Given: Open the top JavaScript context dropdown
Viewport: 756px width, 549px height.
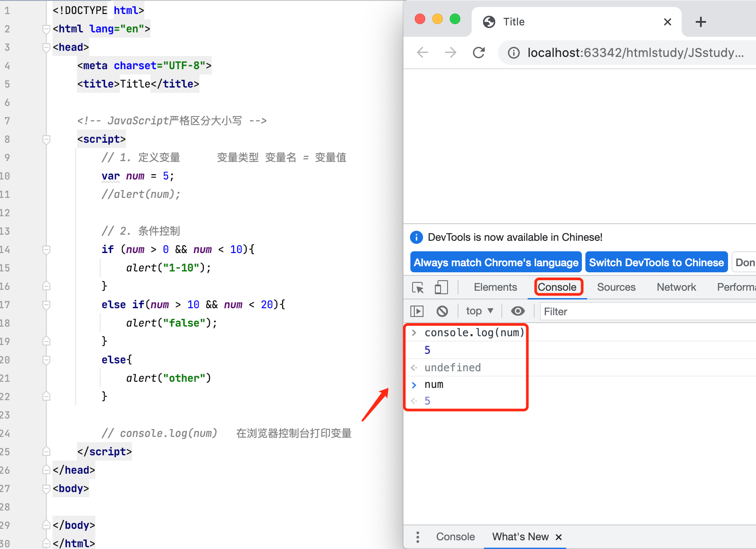Looking at the screenshot, I should (480, 311).
